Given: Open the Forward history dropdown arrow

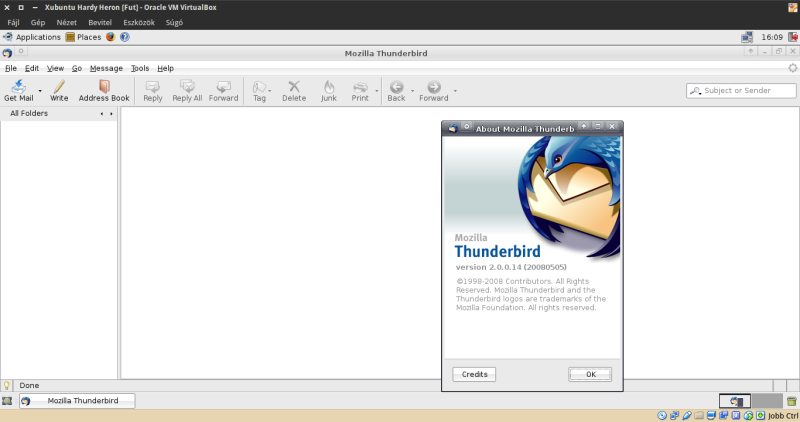Looking at the screenshot, I should (x=455, y=91).
